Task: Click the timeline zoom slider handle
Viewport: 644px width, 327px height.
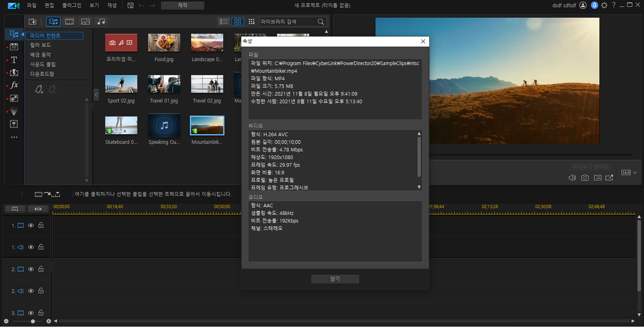Action: pos(33,321)
